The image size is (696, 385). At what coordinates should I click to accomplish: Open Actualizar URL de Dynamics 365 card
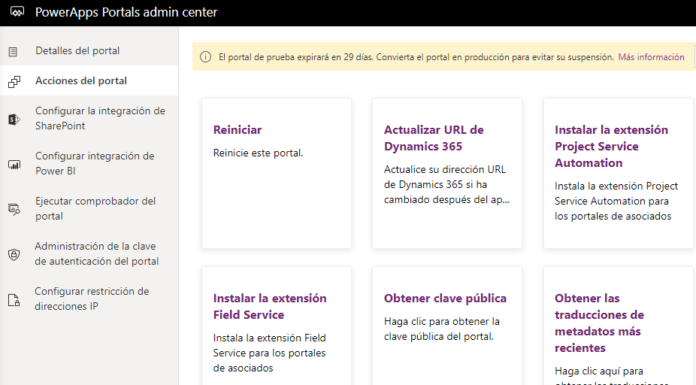[447, 173]
